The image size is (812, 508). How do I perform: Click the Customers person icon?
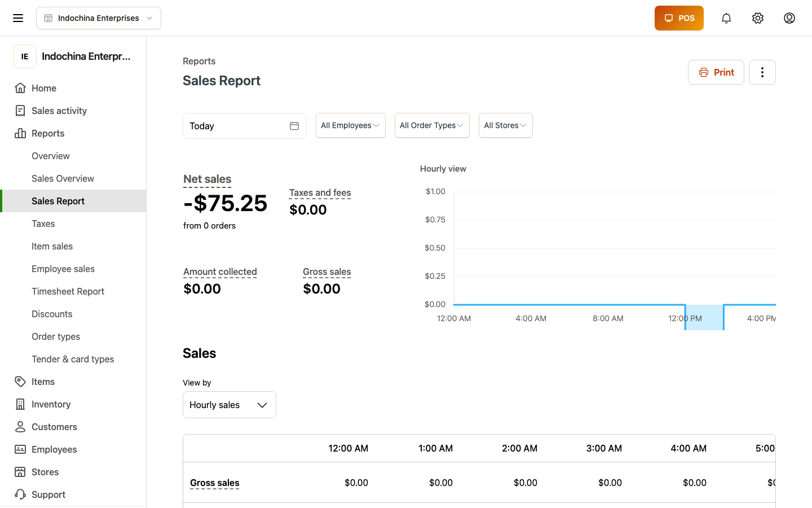20,427
